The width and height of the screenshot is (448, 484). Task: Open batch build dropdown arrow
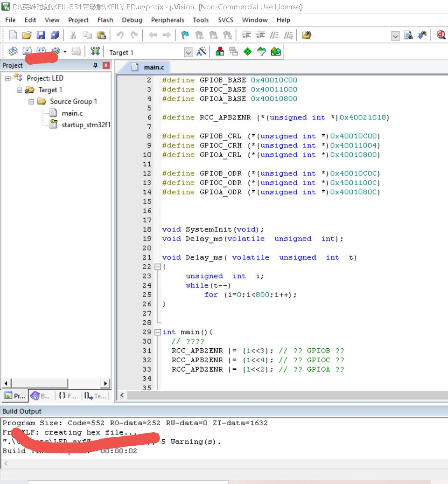(65, 52)
